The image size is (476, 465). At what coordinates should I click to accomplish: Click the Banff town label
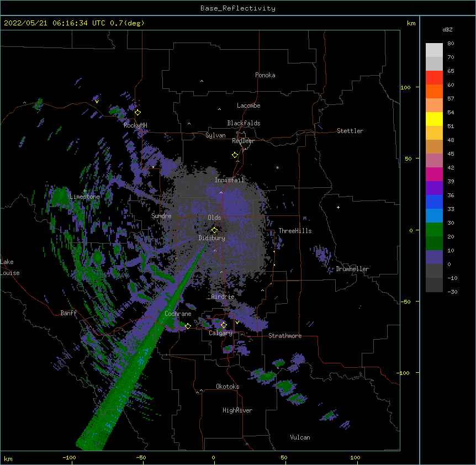pos(68,313)
